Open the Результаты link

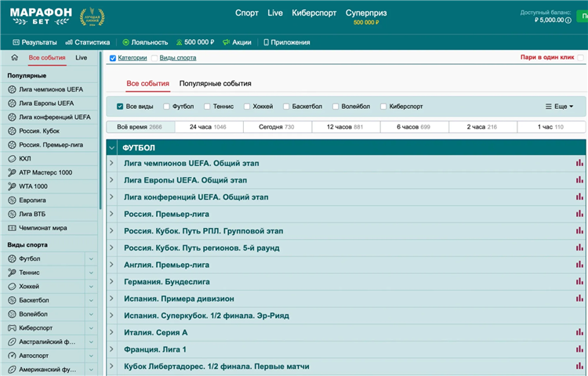tap(34, 42)
